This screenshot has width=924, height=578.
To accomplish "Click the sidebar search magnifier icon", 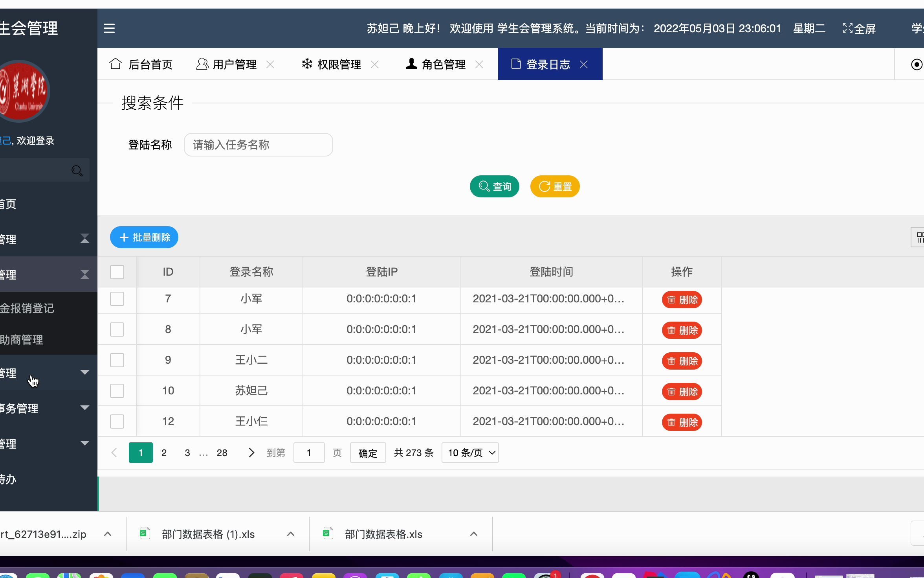I will pyautogui.click(x=77, y=171).
